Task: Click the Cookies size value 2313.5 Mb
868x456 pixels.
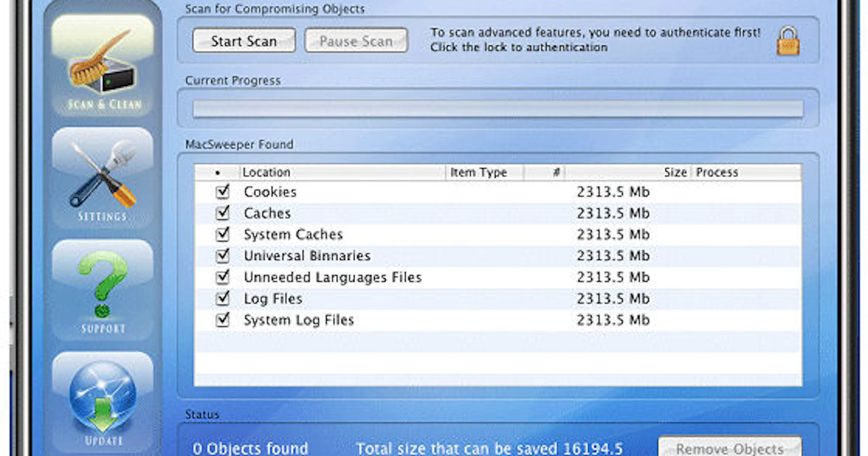Action: 613,192
